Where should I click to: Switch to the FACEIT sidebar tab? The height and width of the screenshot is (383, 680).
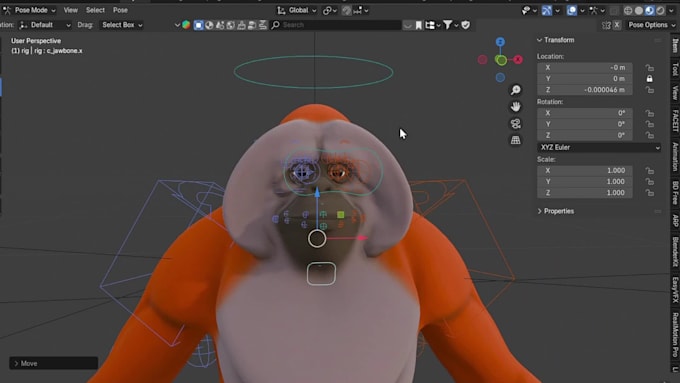(x=675, y=121)
